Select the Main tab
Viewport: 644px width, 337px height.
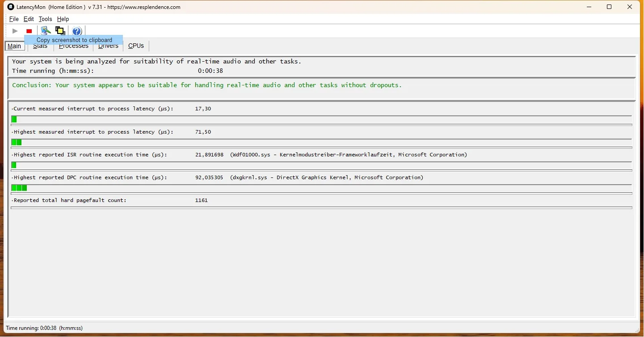[x=14, y=46]
